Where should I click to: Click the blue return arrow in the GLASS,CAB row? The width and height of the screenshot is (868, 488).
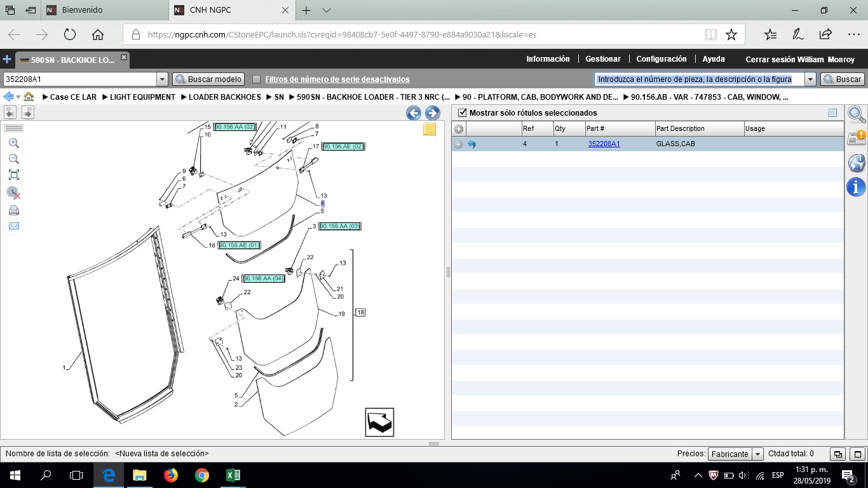click(x=471, y=144)
